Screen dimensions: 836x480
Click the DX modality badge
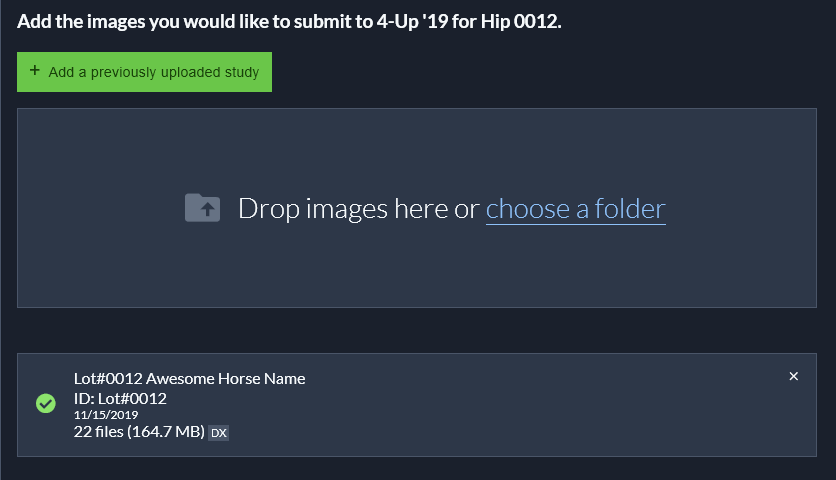point(219,433)
